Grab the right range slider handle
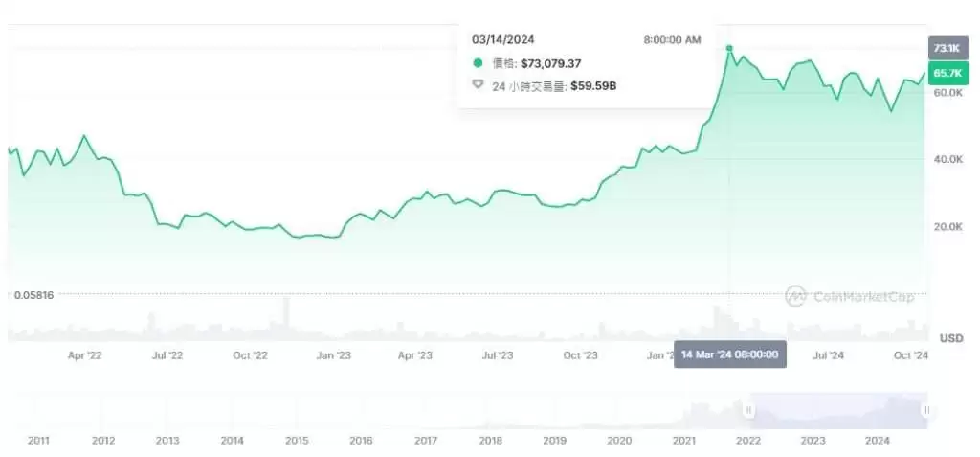This screenshot has width=980, height=457. [926, 410]
